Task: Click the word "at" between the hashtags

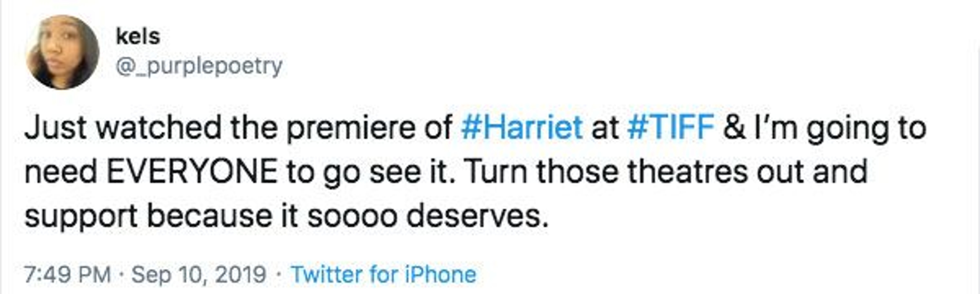Action: click(605, 128)
